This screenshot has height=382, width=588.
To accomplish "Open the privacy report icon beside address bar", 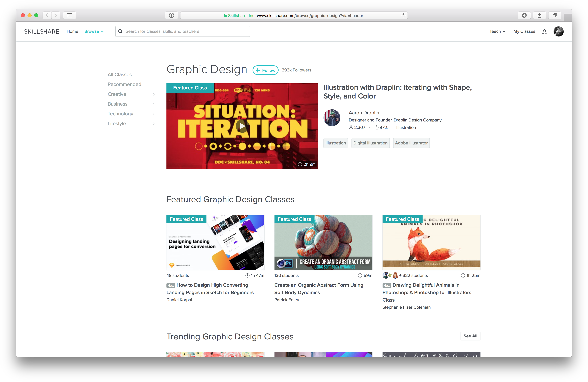I will 172,15.
